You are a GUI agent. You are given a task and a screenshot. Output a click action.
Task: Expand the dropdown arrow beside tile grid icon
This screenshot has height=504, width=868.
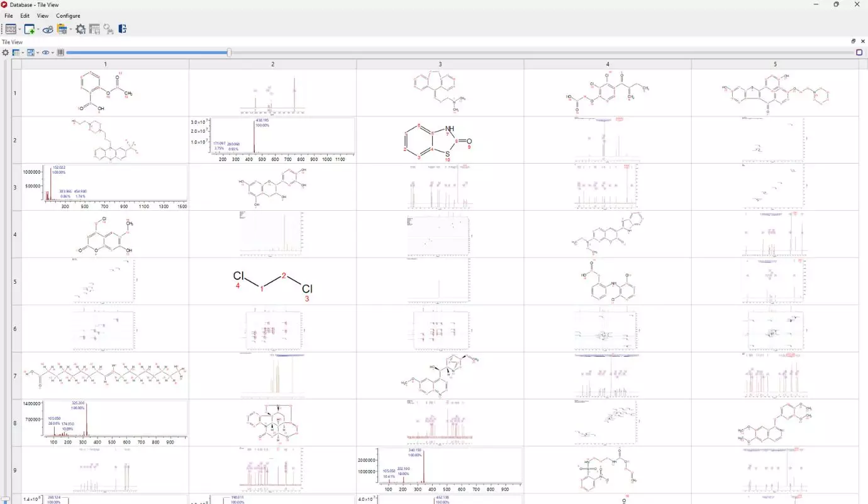tap(19, 30)
